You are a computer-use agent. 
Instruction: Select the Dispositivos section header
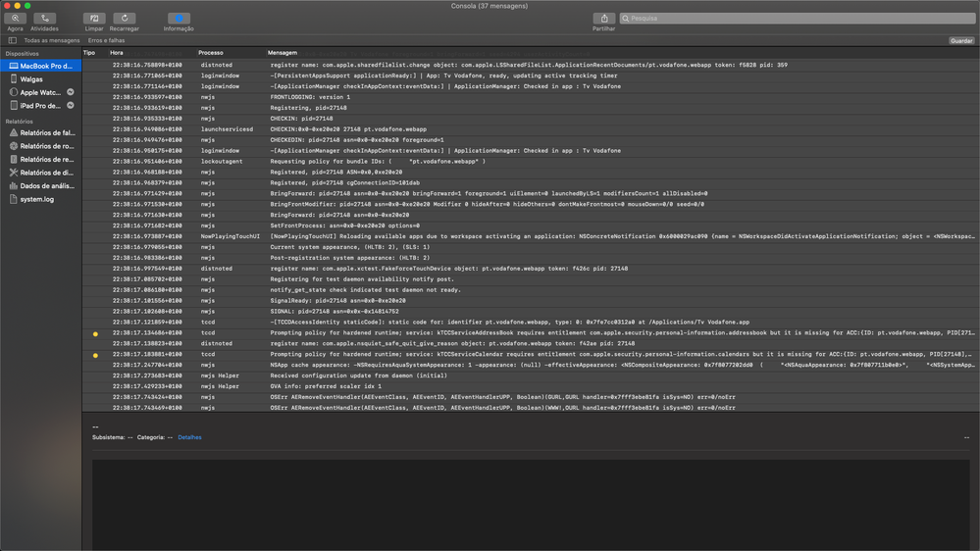(x=22, y=54)
